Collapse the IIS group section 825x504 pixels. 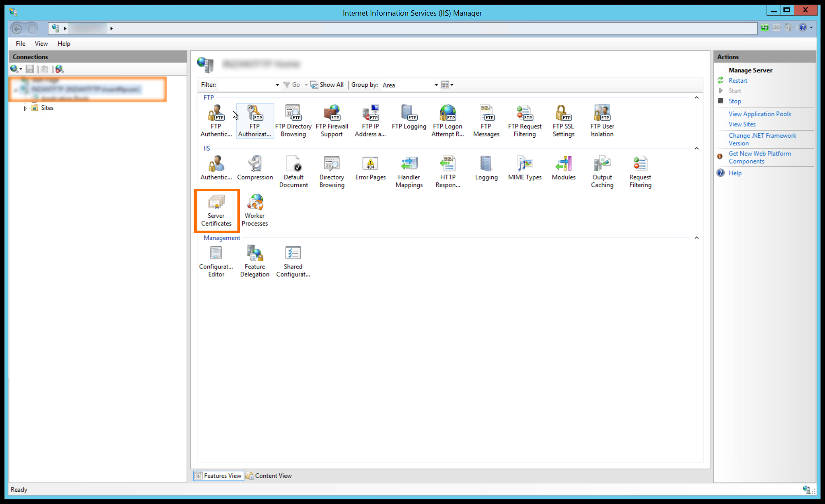point(697,148)
